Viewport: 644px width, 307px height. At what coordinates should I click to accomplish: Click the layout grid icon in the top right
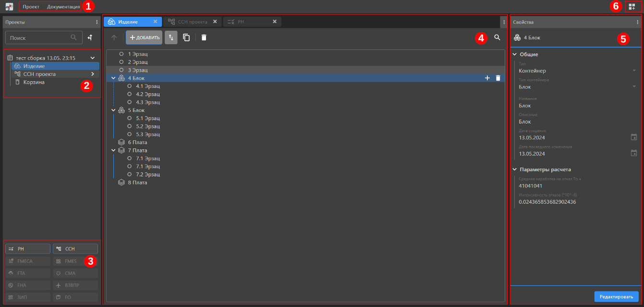coord(631,7)
